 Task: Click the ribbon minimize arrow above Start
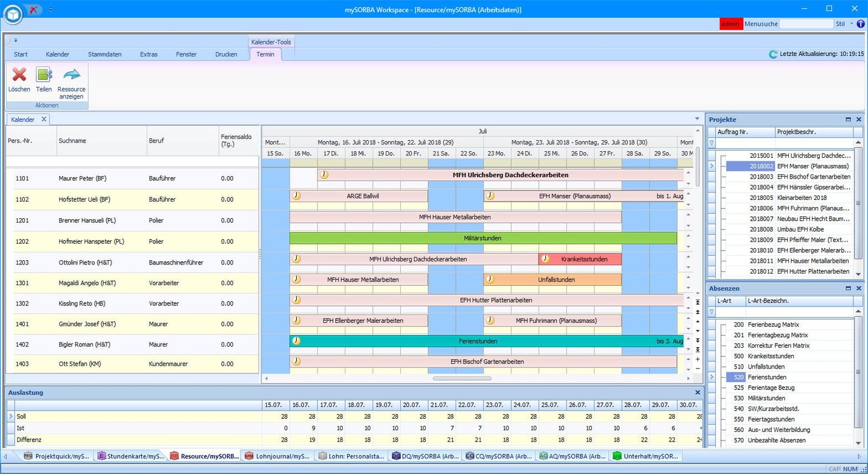click(16, 41)
